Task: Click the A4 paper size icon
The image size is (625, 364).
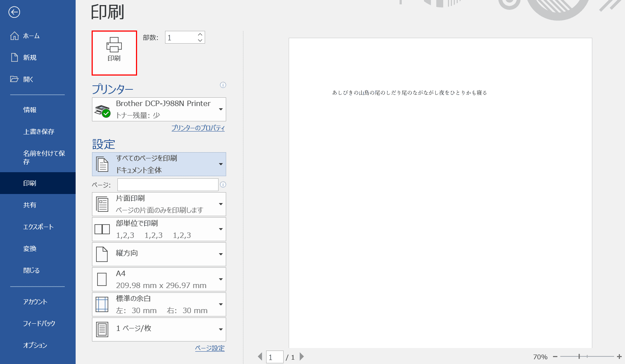Action: click(x=102, y=279)
